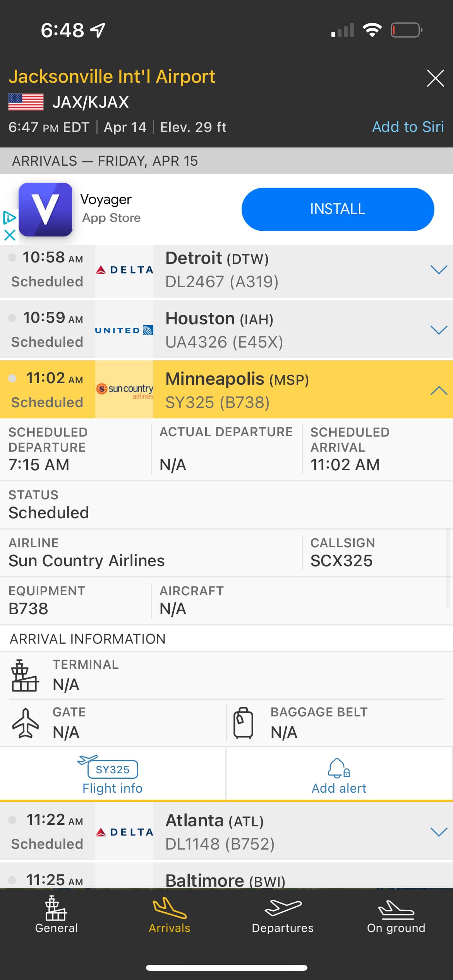Close the Jacksonville airport panel

pyautogui.click(x=435, y=79)
